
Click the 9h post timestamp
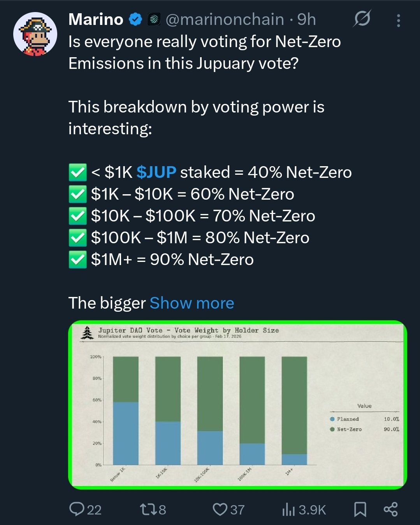[306, 19]
